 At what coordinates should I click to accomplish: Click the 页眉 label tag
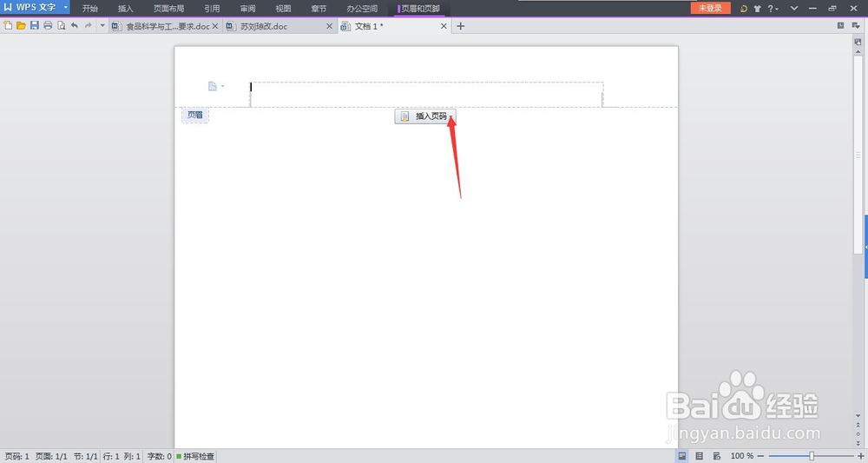[x=194, y=116]
